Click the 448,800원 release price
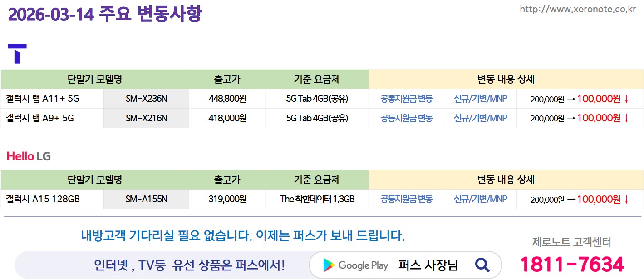Viewport: 644px width, 280px height. [227, 99]
